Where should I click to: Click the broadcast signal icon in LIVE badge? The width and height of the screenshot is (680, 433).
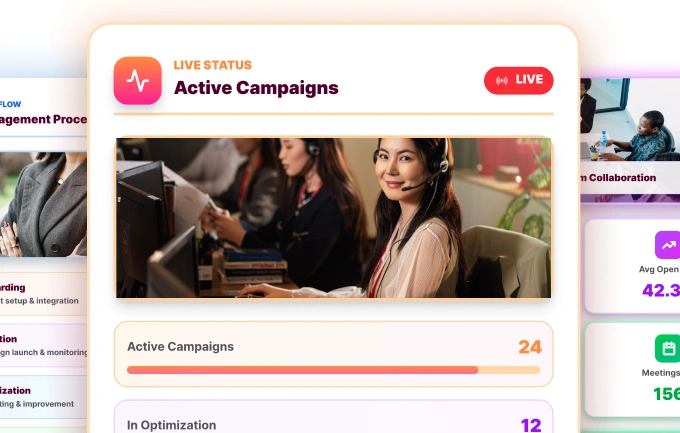tap(502, 80)
